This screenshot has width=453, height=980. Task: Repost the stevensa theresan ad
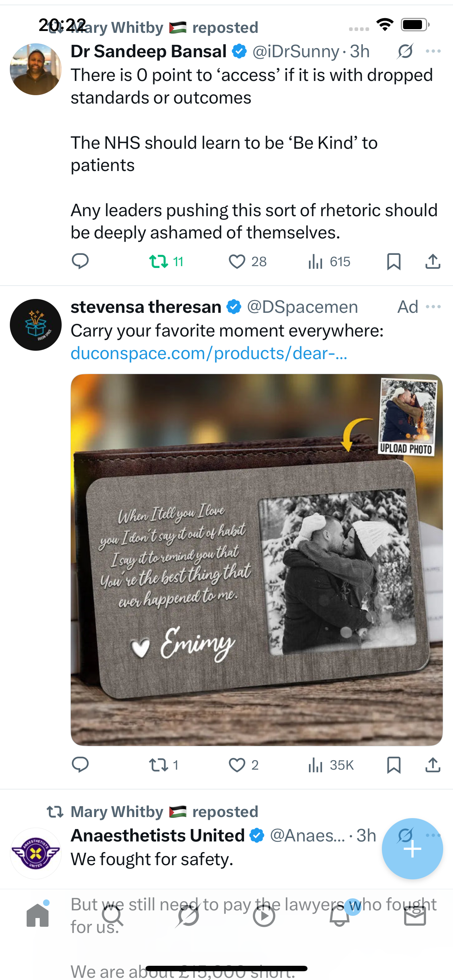[x=164, y=765]
